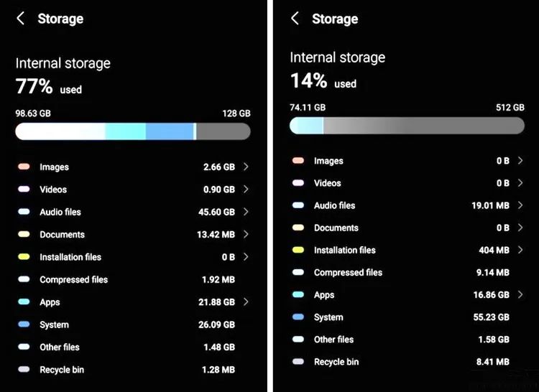Click the 128 GB storage usage bar

(x=133, y=131)
